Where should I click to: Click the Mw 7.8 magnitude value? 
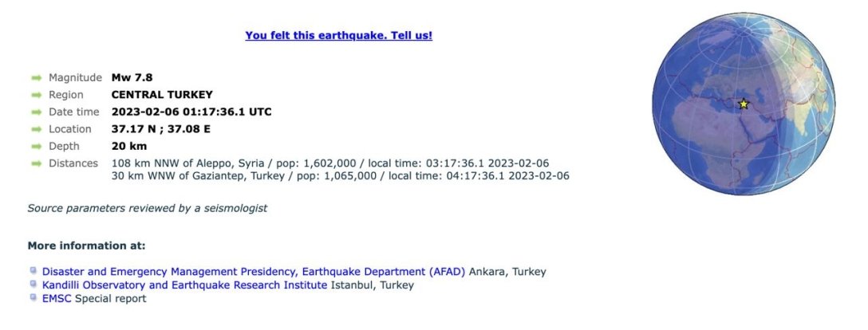[x=132, y=78]
